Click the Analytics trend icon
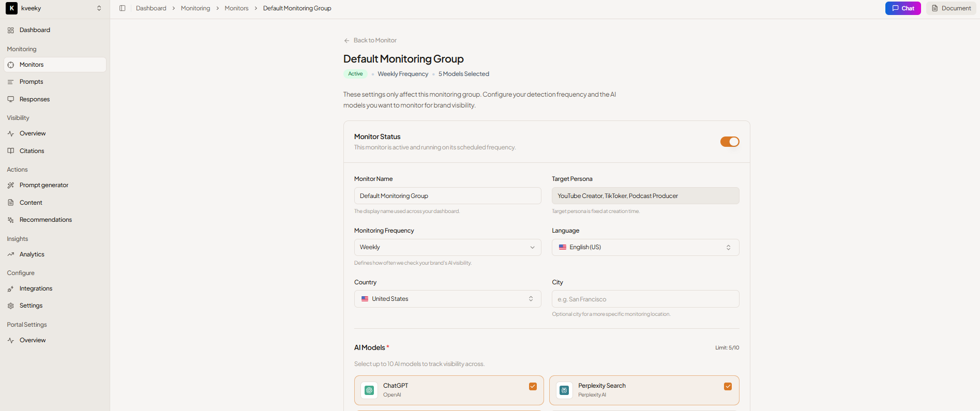Viewport: 980px width, 411px height. point(11,254)
